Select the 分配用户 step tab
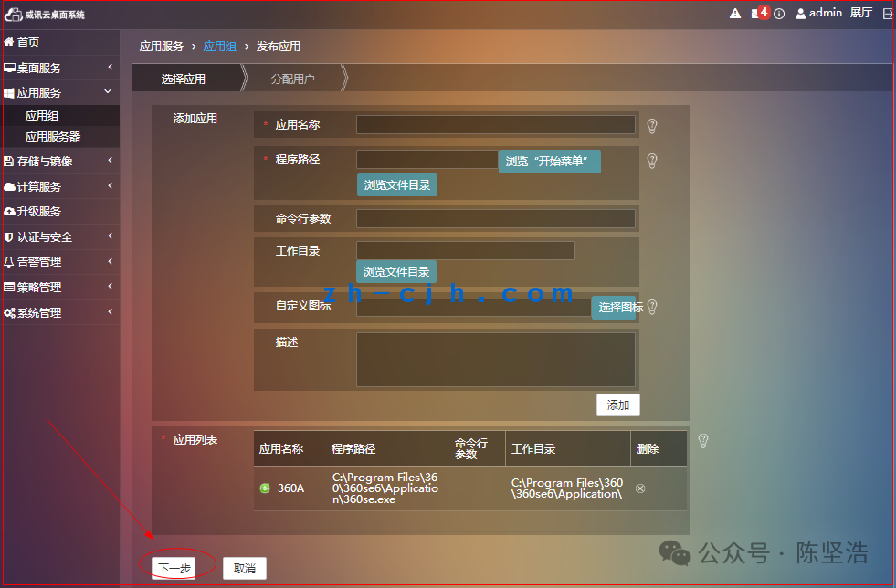This screenshot has height=588, width=896. (x=293, y=79)
